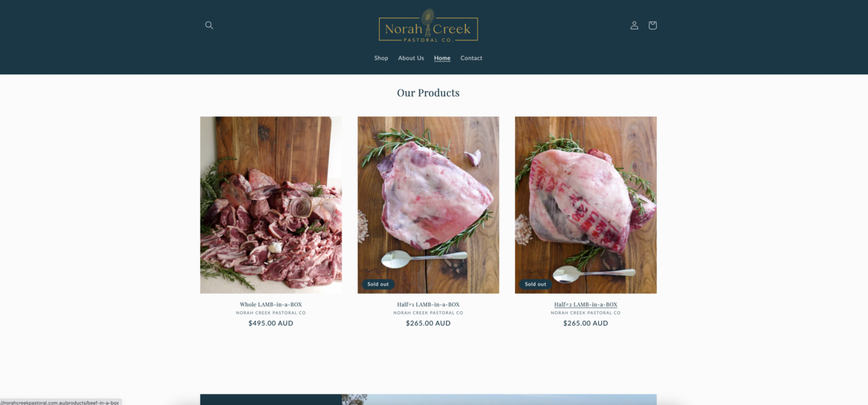Screen dimensions: 868x405
Task: Open the Shop menu item
Action: 381,58
